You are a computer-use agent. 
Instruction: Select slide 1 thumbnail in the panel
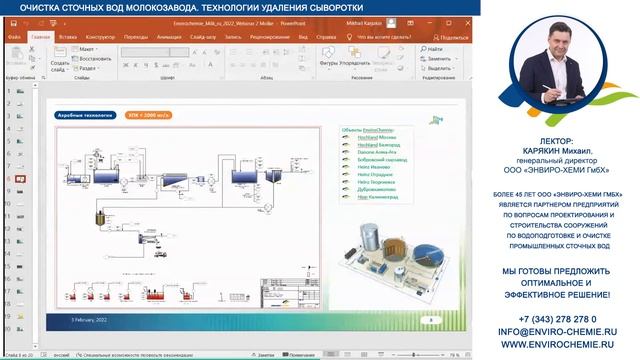20,91
